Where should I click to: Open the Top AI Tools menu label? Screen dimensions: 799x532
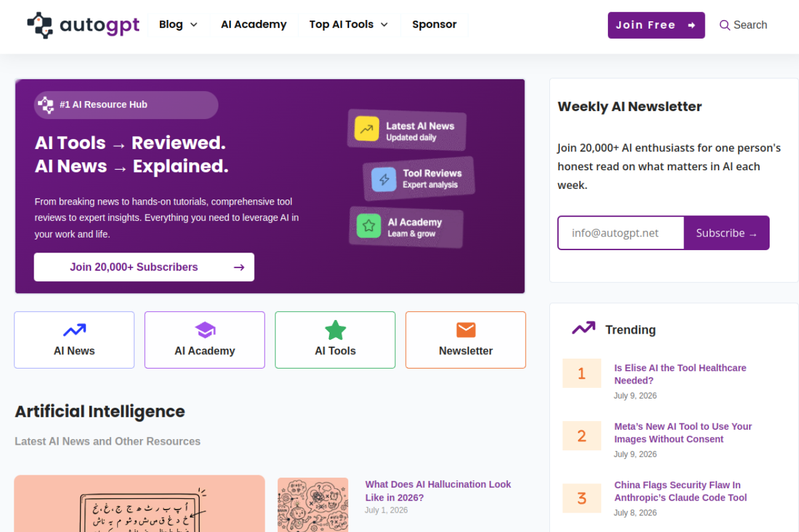341,24
